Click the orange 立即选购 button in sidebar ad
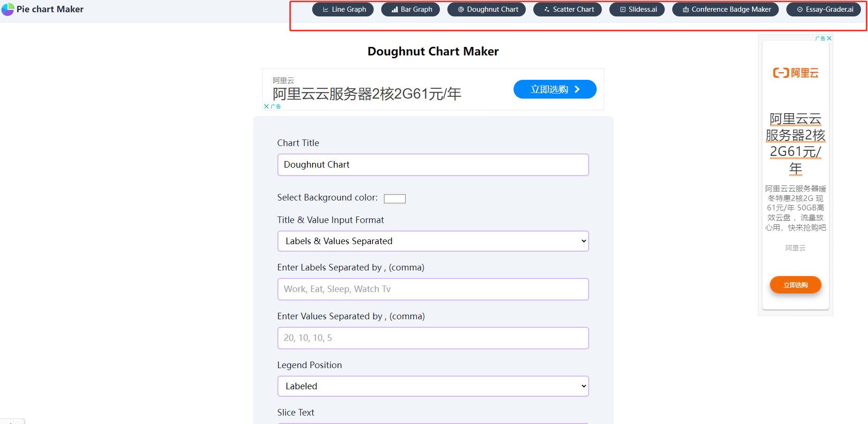Screen dimensions: 868x424 [x=795, y=285]
